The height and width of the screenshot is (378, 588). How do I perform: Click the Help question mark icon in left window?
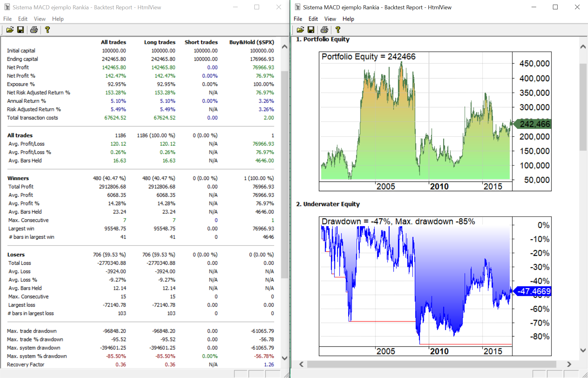click(47, 30)
